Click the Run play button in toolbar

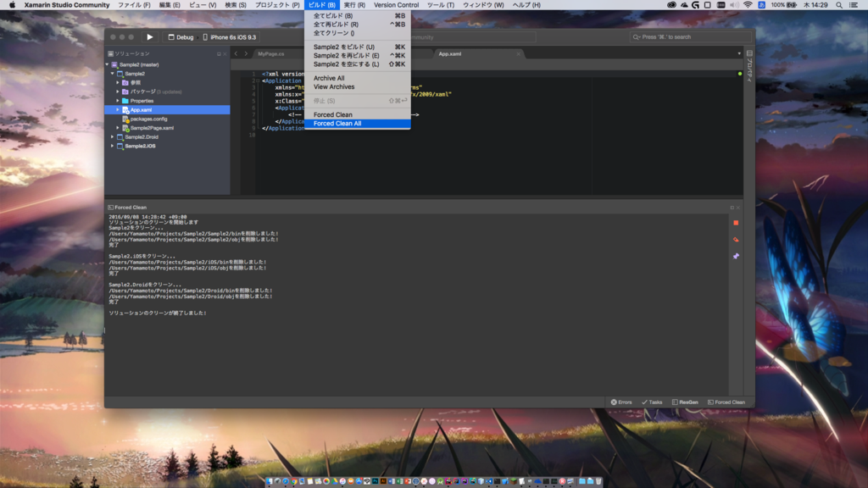tap(149, 37)
